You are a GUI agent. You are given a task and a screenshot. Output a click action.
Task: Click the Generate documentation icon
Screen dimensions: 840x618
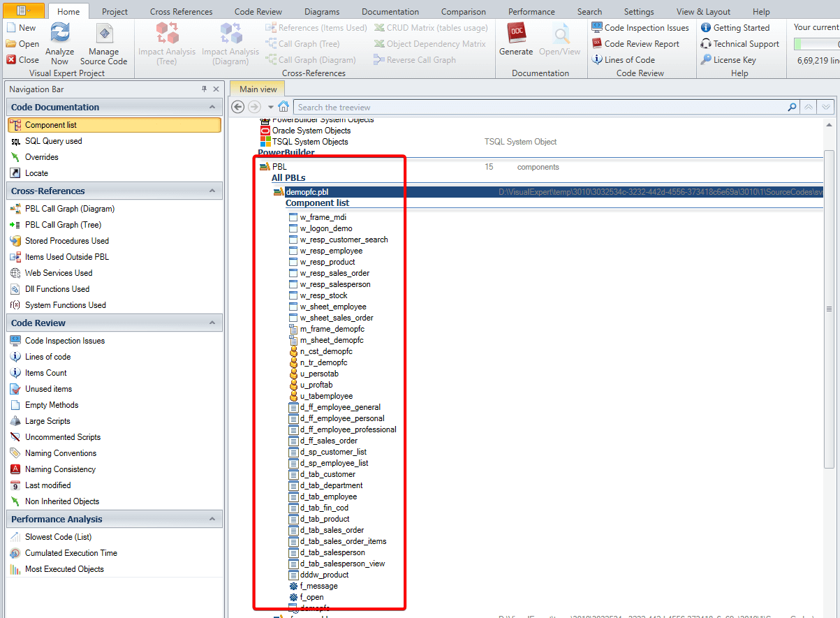(x=516, y=35)
